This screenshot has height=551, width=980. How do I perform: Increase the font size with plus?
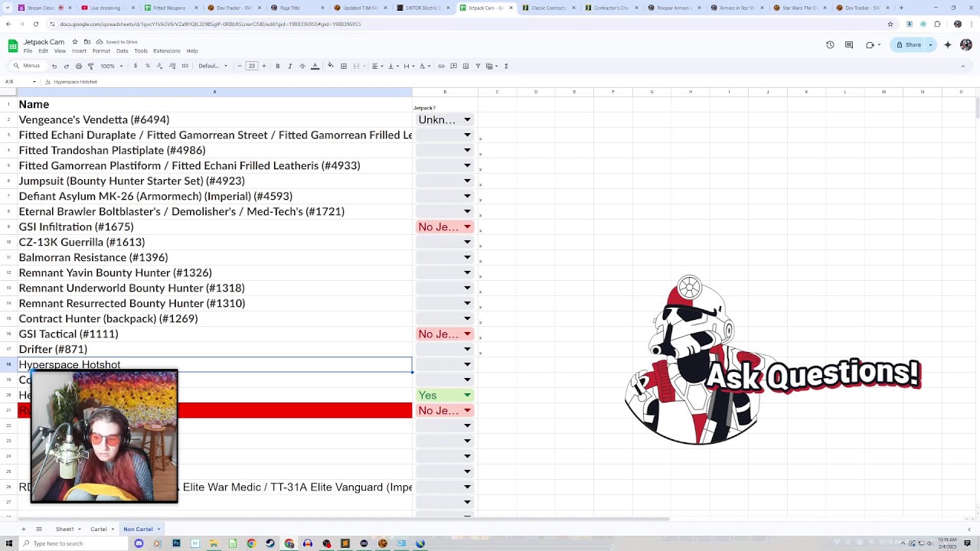[264, 66]
